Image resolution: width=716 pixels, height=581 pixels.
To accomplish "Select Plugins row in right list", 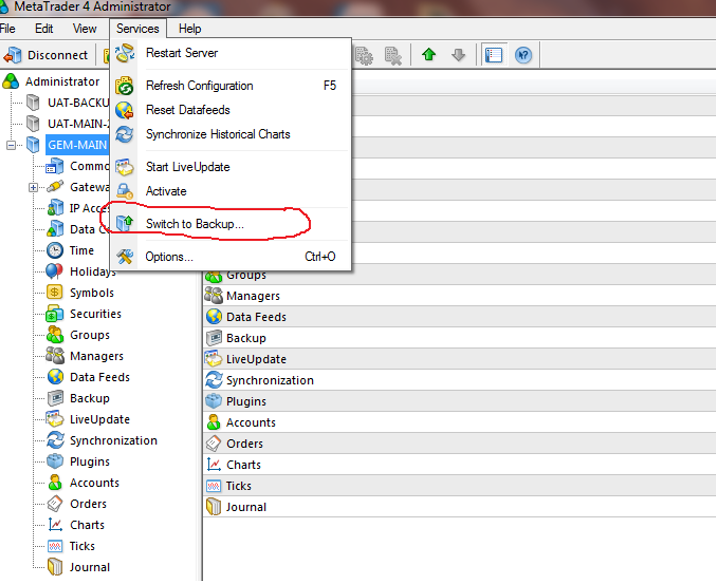I will [459, 401].
